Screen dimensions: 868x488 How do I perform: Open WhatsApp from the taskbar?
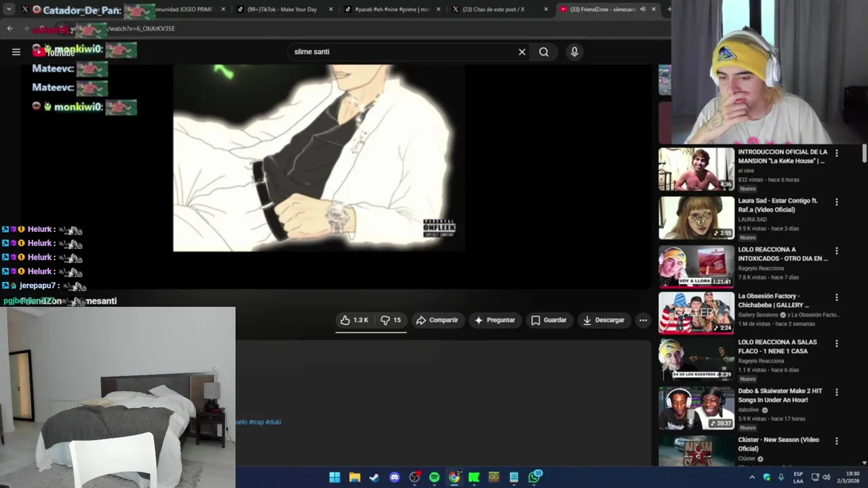534,477
